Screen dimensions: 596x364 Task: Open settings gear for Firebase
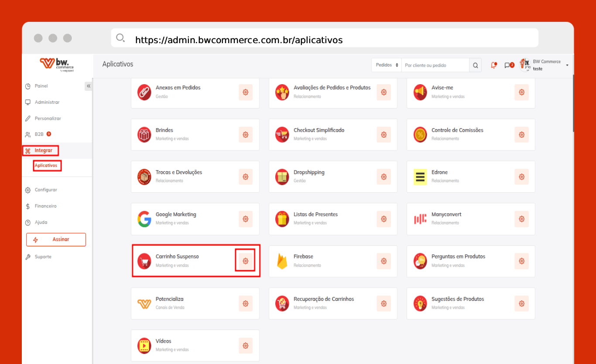[384, 261]
